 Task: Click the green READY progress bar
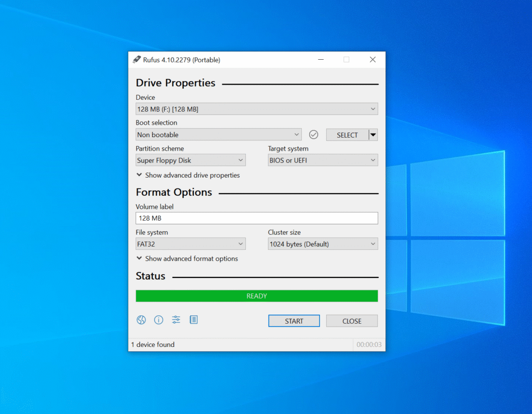click(257, 296)
